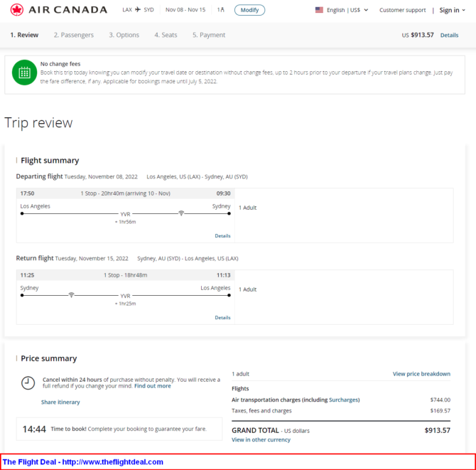This screenshot has height=470, width=476.
Task: Click the 11:25 return departure time
Action: pyautogui.click(x=27, y=275)
